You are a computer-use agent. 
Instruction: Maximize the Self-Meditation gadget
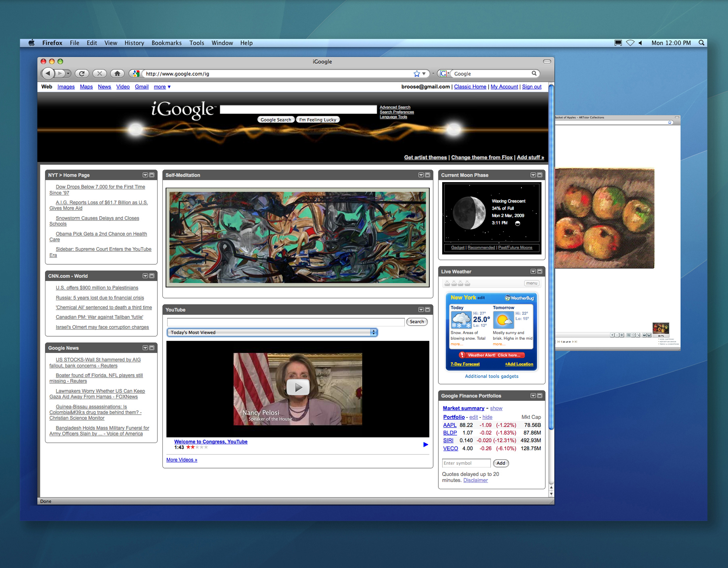[x=427, y=175]
